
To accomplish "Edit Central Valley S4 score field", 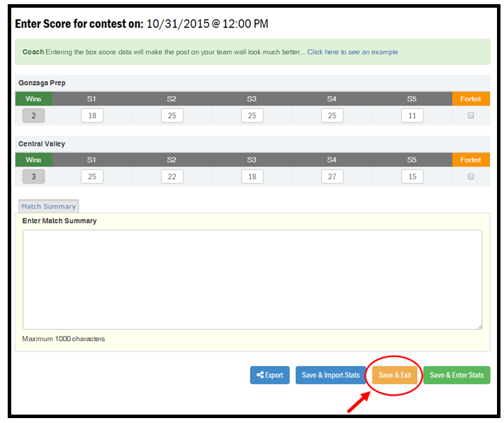I will (332, 176).
